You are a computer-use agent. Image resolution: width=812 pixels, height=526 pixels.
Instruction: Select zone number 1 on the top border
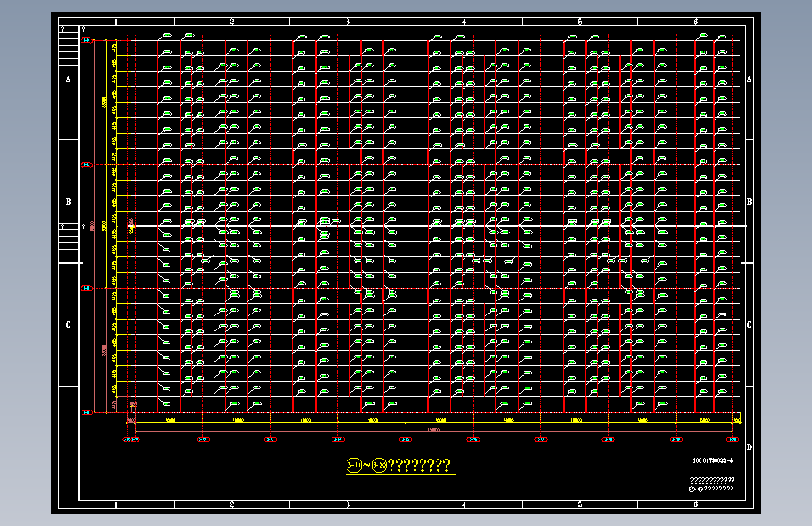coord(116,22)
